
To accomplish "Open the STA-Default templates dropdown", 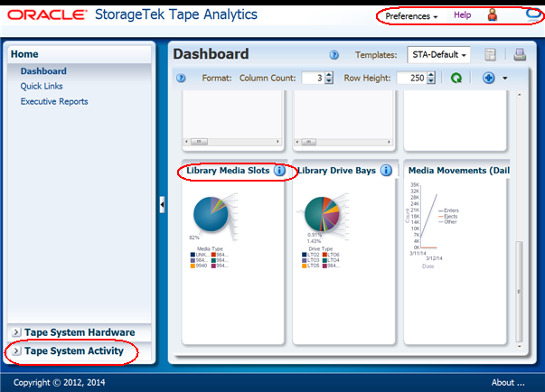I will click(438, 55).
